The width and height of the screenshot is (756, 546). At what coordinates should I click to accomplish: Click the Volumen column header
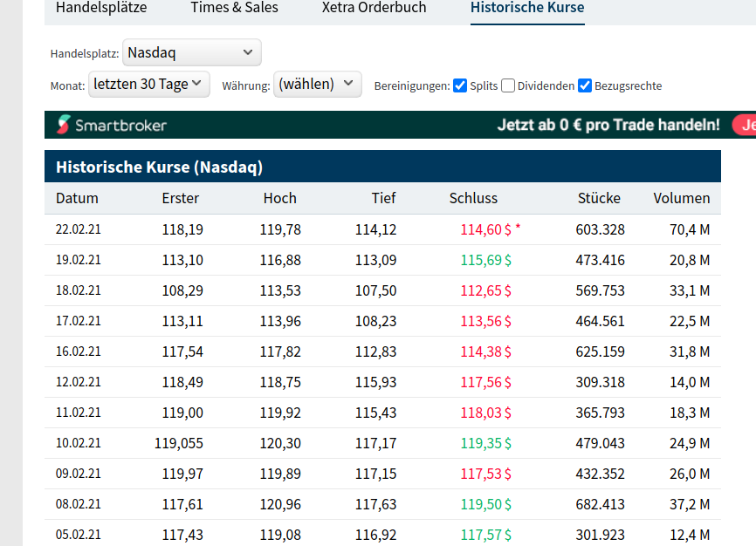tap(682, 199)
